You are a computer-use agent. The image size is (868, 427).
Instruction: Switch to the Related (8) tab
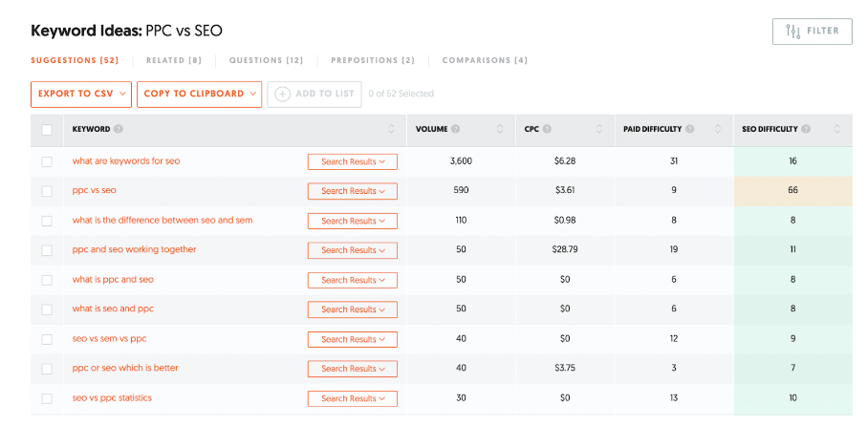173,60
